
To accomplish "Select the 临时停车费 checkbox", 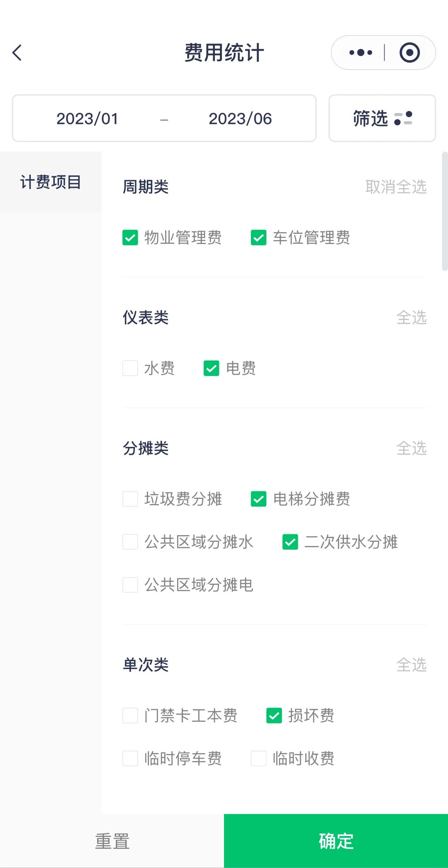I will [130, 759].
